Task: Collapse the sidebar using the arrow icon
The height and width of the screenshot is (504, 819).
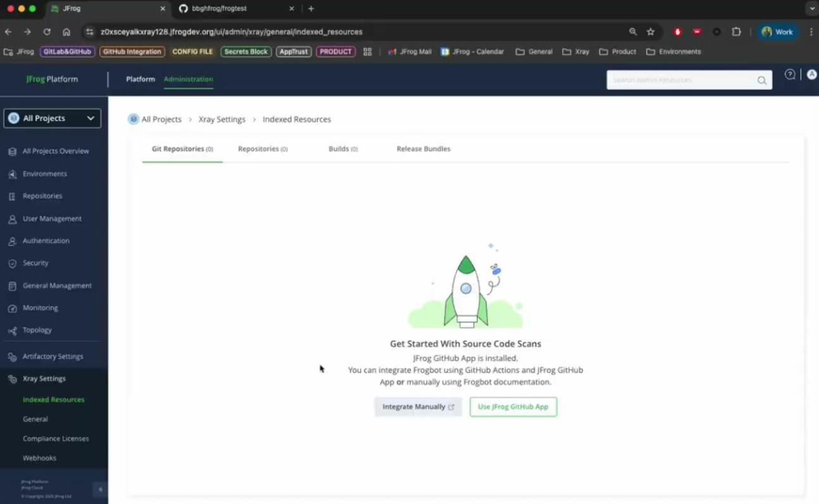Action: (x=99, y=489)
